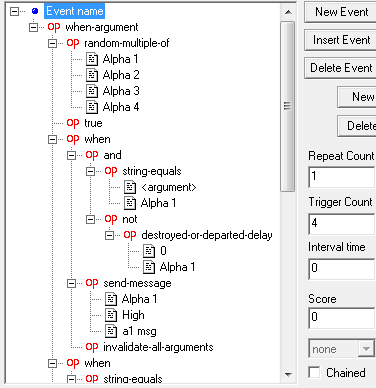Collapse the string-equals node under and
376x388 pixels.
click(90, 171)
